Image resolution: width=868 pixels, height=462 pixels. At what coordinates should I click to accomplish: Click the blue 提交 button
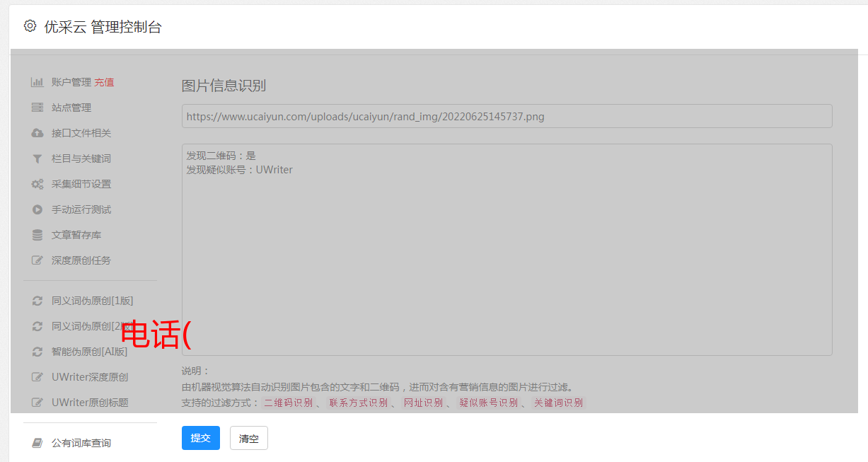201,438
